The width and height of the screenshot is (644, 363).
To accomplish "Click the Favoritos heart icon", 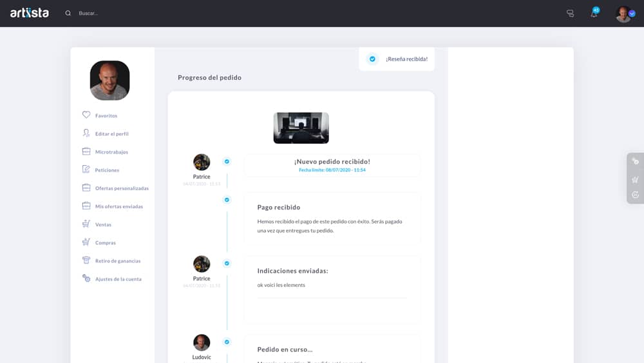I will tap(86, 115).
